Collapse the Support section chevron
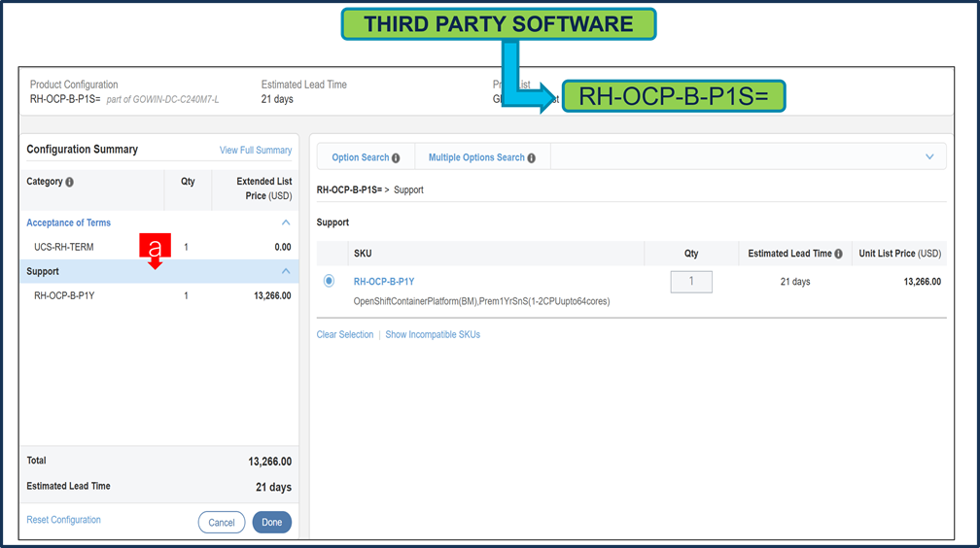 [286, 271]
